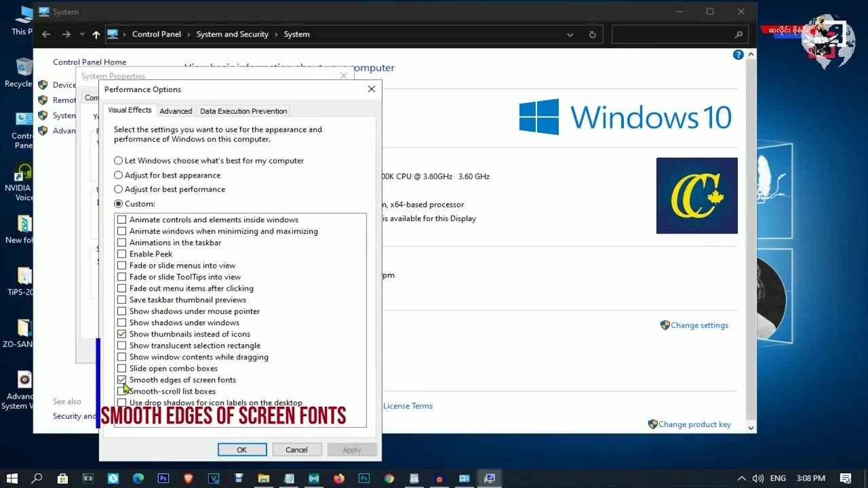Open Control Panel Home link
Viewport: 868px width, 488px height.
coord(90,62)
